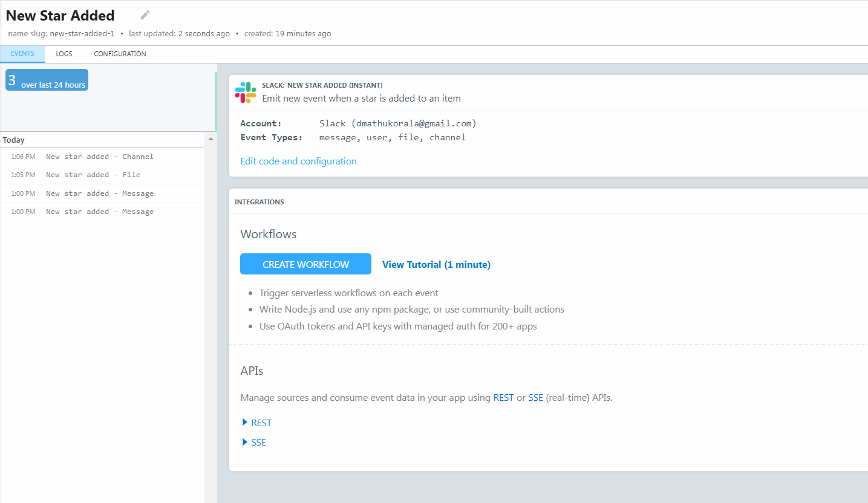Click the Slack logo icon
This screenshot has height=503, width=868.
coord(246,92)
